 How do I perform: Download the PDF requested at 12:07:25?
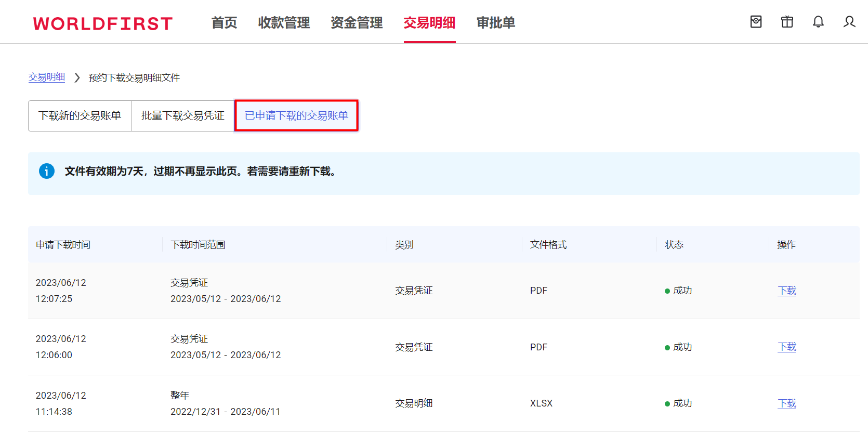pos(786,291)
